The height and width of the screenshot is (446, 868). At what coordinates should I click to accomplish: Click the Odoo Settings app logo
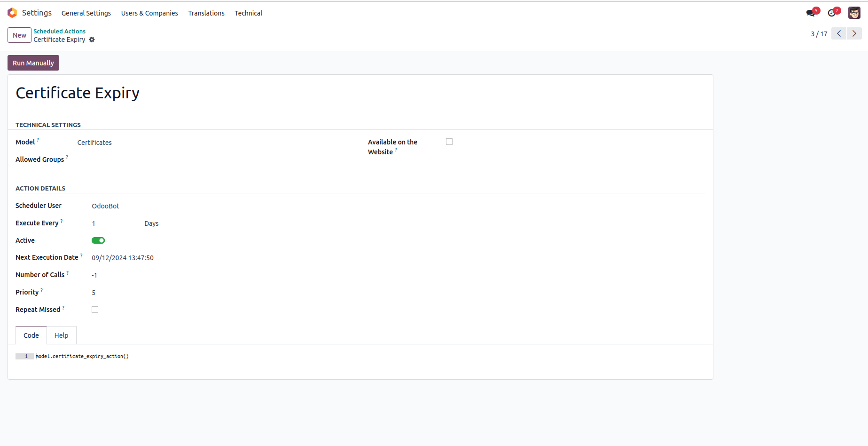coord(12,13)
